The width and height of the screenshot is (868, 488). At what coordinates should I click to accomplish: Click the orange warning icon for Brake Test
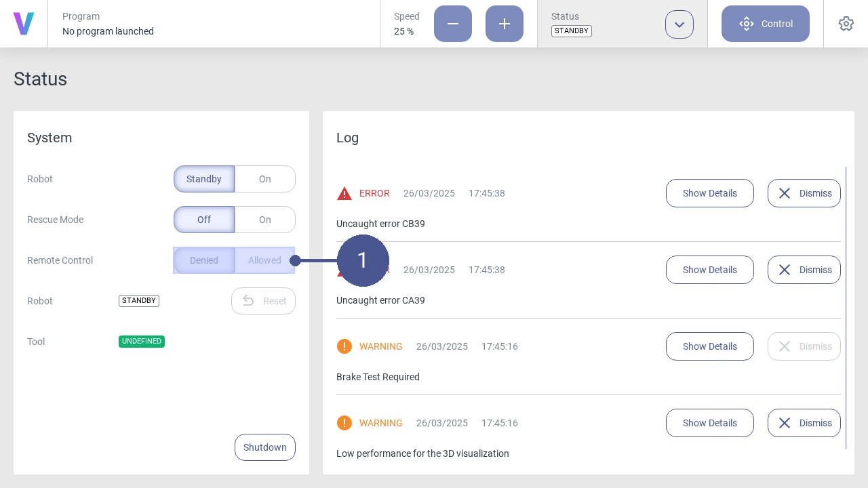pos(344,346)
